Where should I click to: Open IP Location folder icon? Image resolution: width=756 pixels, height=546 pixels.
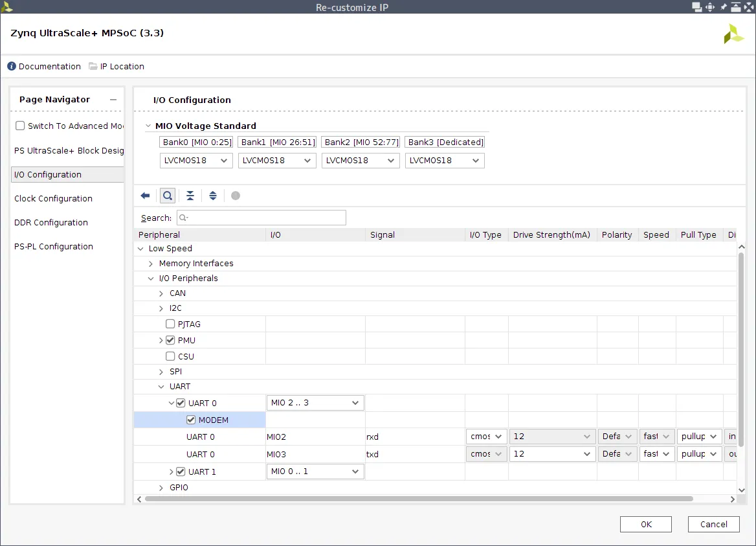coord(93,67)
